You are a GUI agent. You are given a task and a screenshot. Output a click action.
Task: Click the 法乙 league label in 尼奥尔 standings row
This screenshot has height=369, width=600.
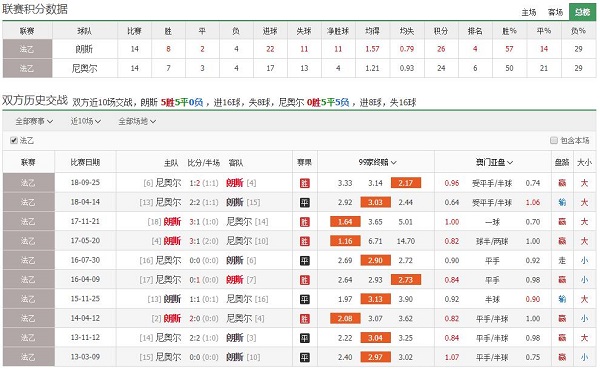[x=28, y=68]
